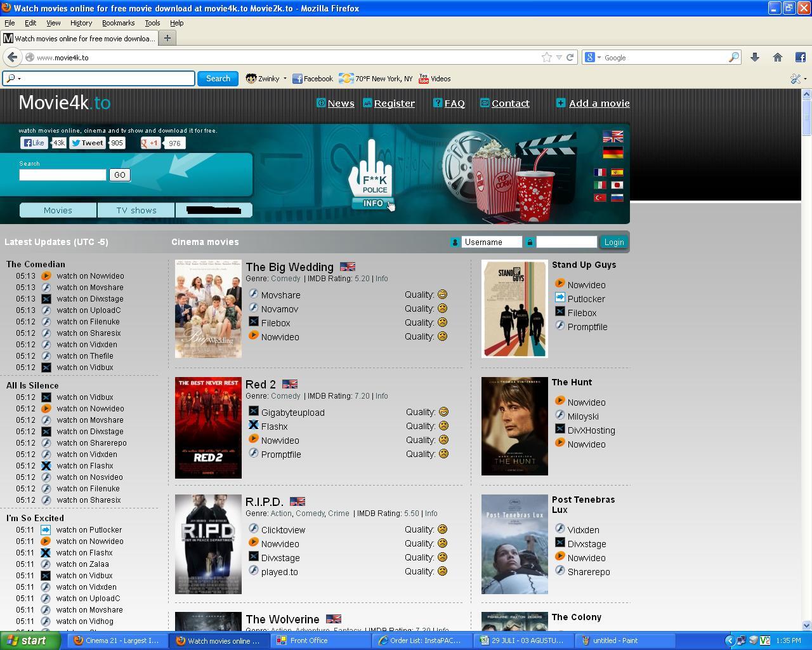Viewport: 812px width, 650px height.
Task: Switch to Cinema 21 Firefox taskbar window
Action: [x=118, y=640]
